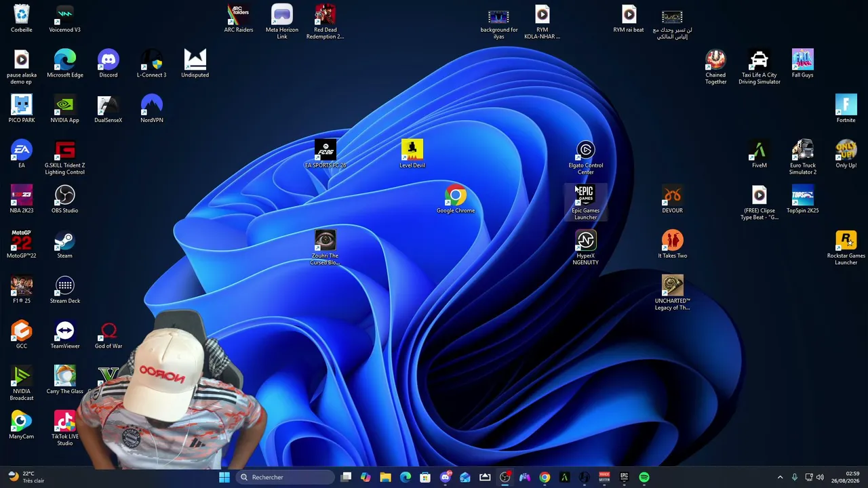Viewport: 868px width, 488px height.
Task: Open the Corbeille recycle bin
Action: [22, 19]
